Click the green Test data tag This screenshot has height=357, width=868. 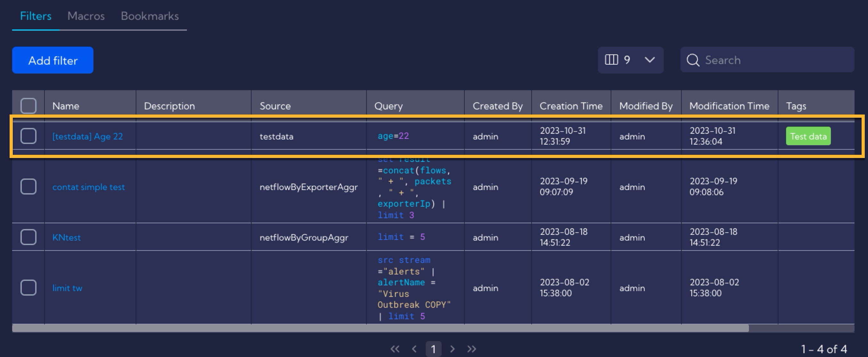[x=808, y=136]
